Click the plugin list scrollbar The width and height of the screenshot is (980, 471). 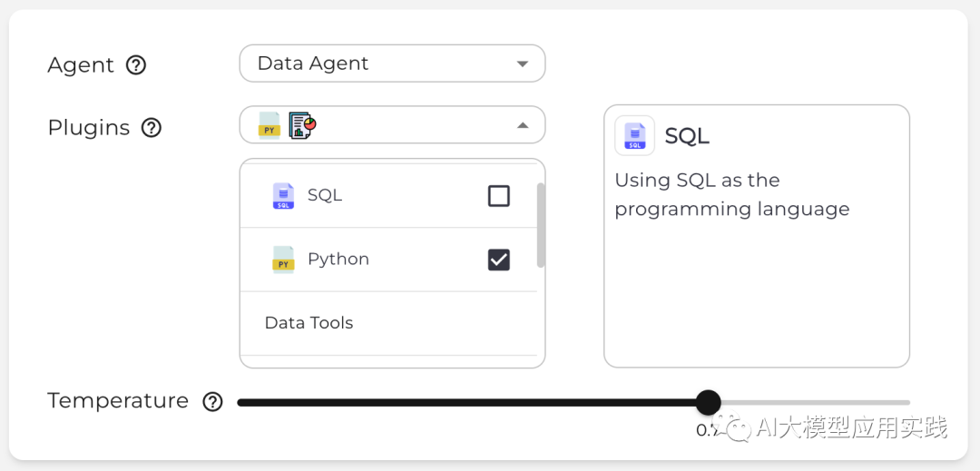(541, 225)
